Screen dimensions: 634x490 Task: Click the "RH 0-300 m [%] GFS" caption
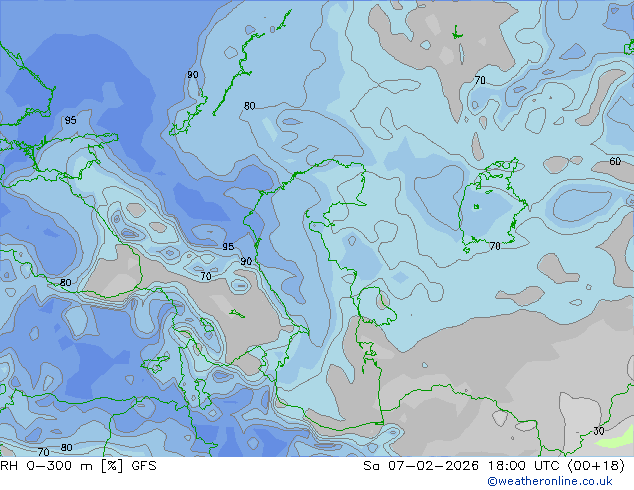point(78,466)
